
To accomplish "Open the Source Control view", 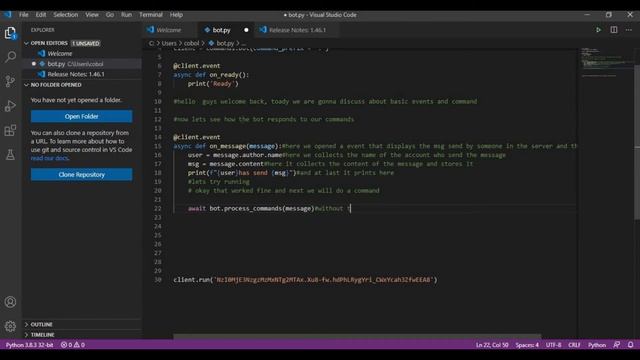I will pyautogui.click(x=10, y=81).
